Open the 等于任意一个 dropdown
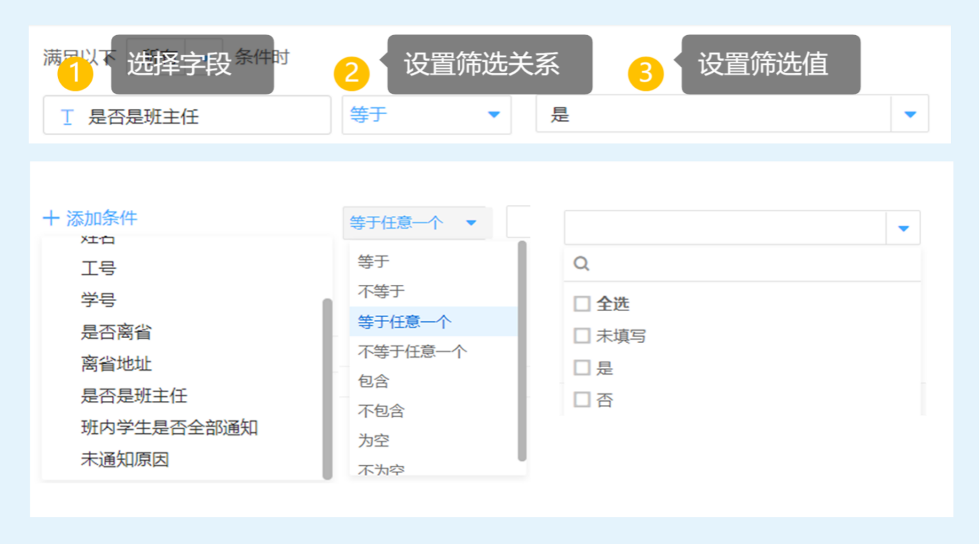This screenshot has height=544, width=980. [413, 223]
